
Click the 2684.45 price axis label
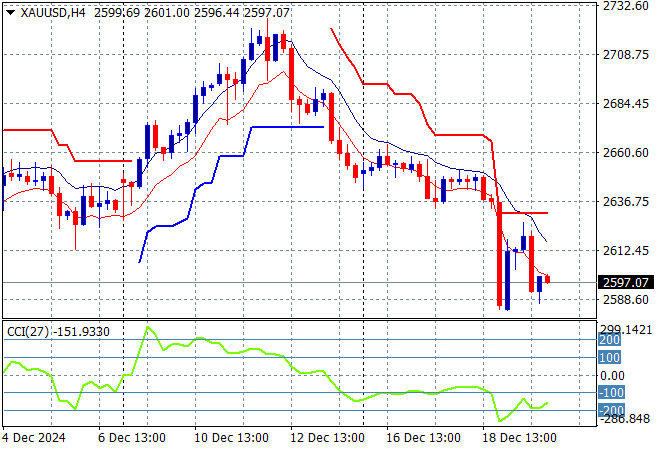(x=625, y=104)
